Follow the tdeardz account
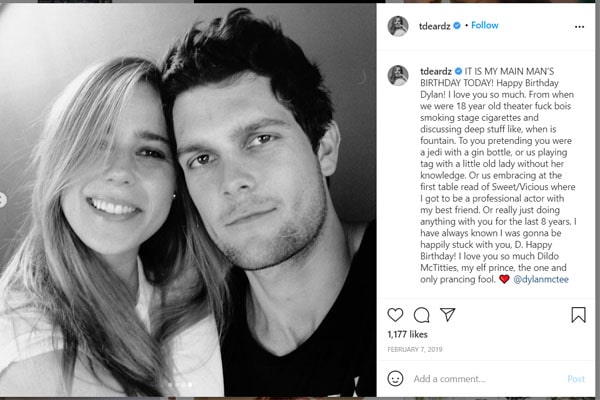This screenshot has height=400, width=600. (484, 25)
